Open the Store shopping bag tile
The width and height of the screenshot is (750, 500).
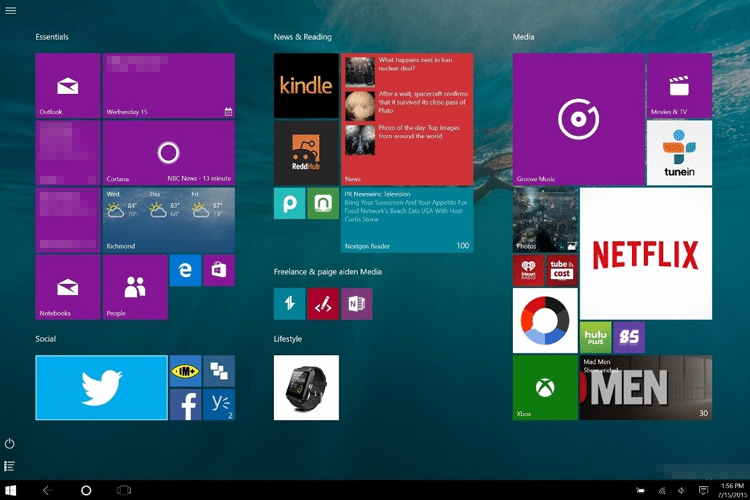219,270
